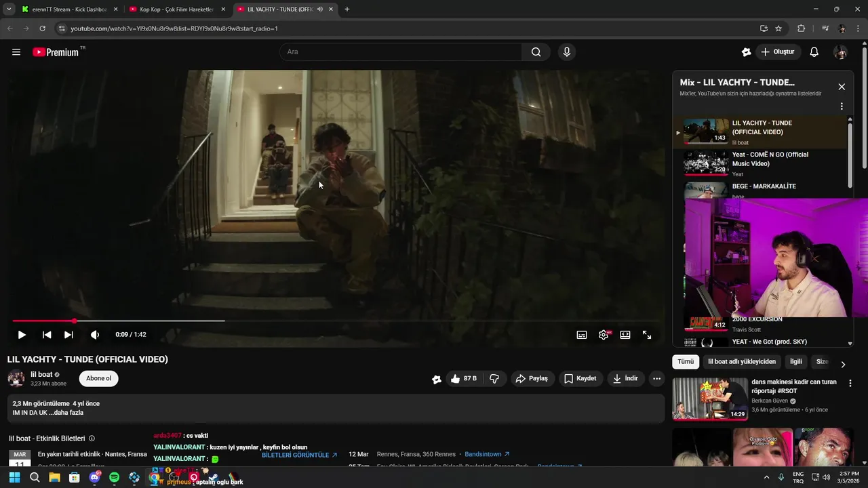This screenshot has width=868, height=488.
Task: Open Spotify from taskbar
Action: 114,478
